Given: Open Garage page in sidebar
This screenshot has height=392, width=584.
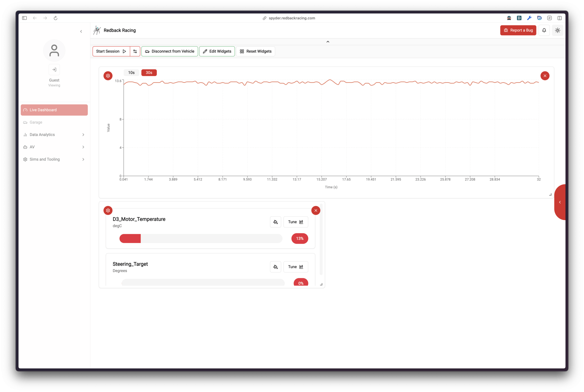Looking at the screenshot, I should [x=36, y=122].
